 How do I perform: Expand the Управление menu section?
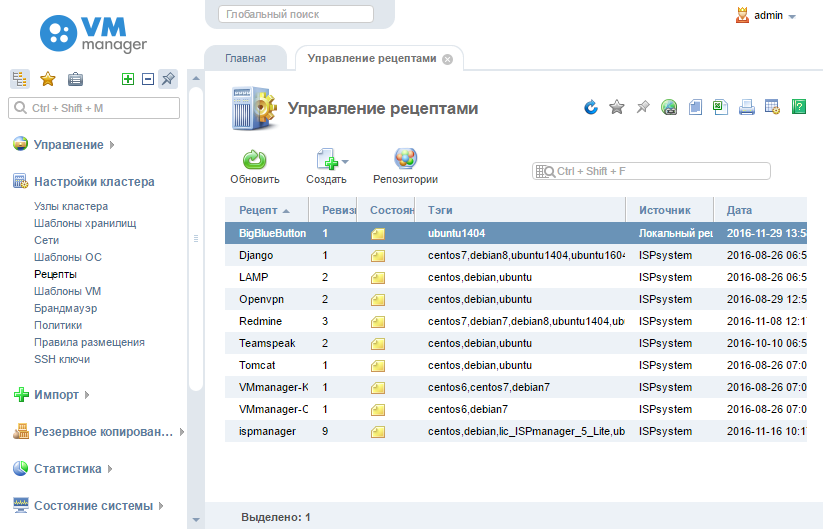[69, 145]
